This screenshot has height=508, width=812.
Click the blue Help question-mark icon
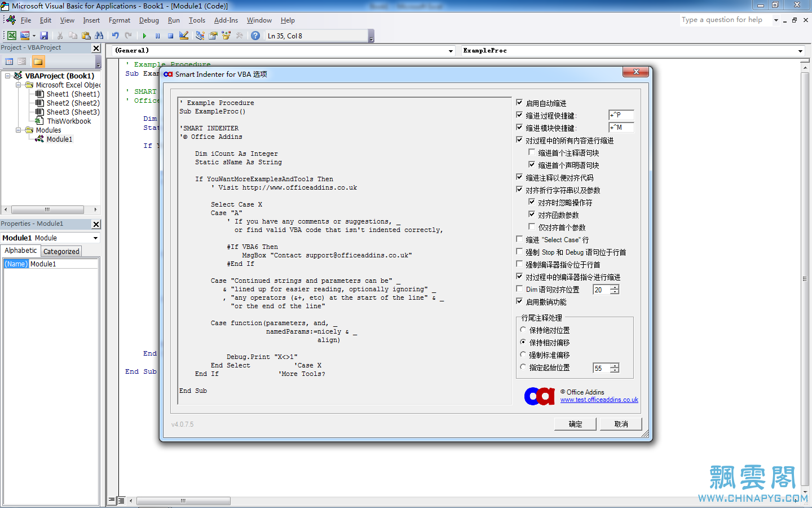pyautogui.click(x=255, y=36)
